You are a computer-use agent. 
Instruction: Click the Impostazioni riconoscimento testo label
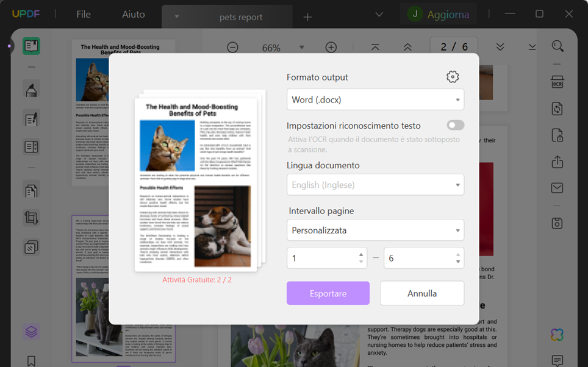point(354,126)
